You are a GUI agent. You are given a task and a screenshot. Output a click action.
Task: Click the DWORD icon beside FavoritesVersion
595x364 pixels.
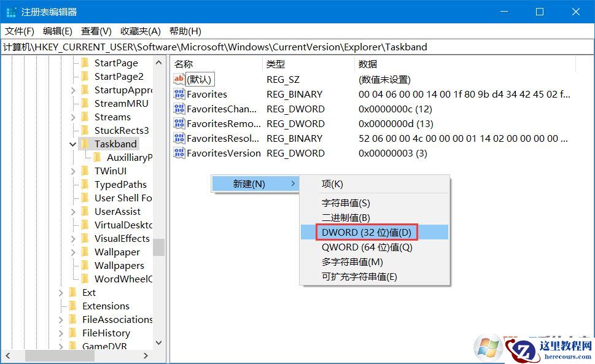coord(178,153)
